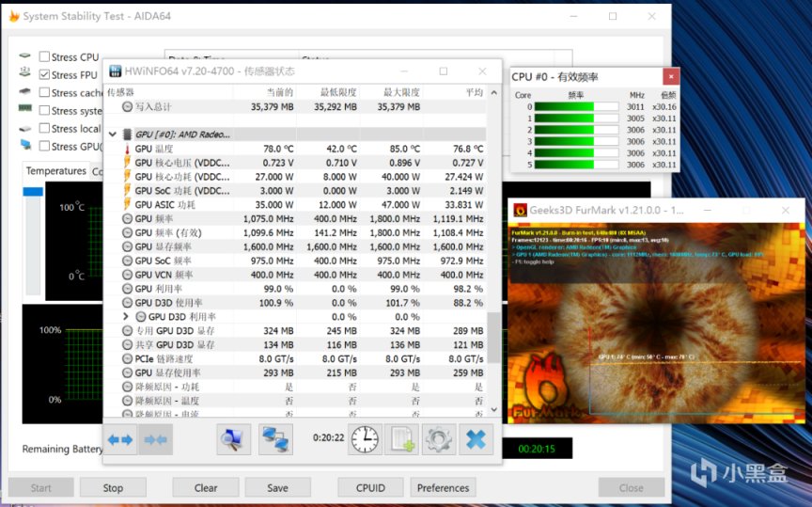Click the 写入总计 row icon
Image resolution: width=812 pixels, height=507 pixels.
(x=127, y=107)
